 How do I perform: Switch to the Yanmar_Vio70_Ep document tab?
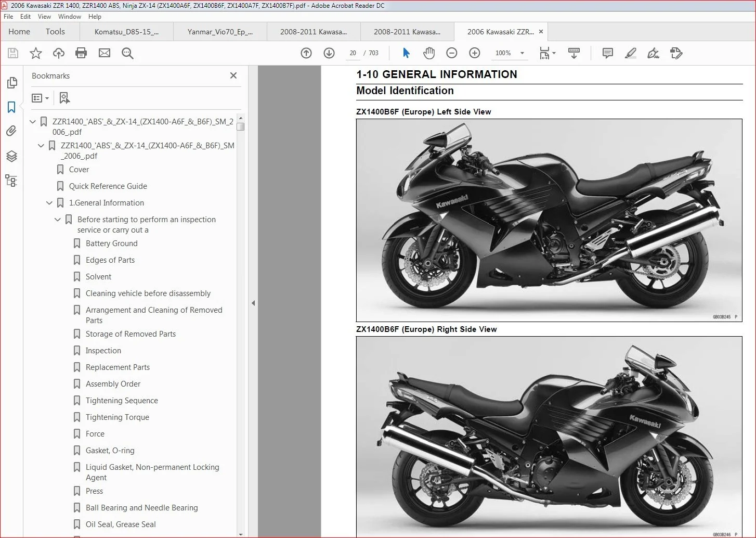(x=220, y=32)
